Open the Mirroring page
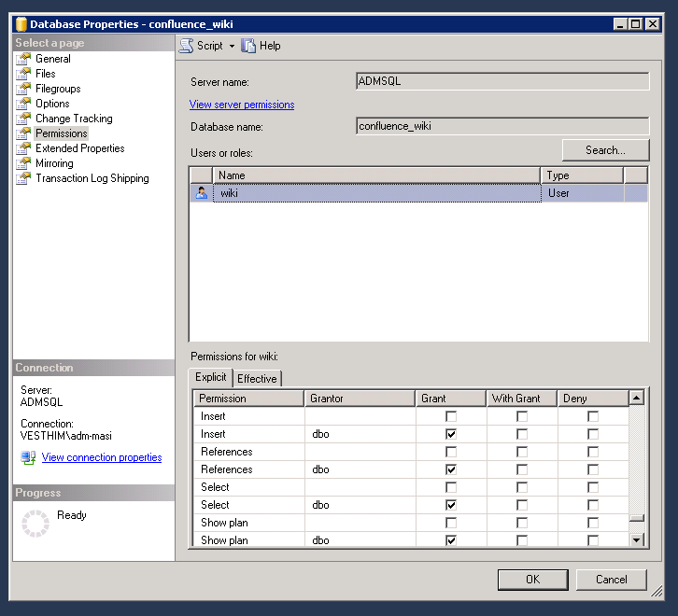 click(x=54, y=163)
